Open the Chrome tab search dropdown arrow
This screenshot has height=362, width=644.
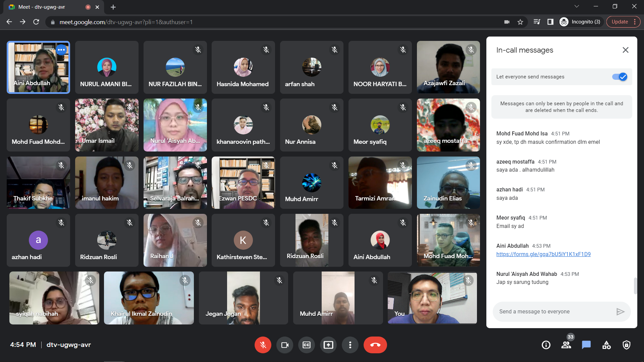pyautogui.click(x=577, y=6)
